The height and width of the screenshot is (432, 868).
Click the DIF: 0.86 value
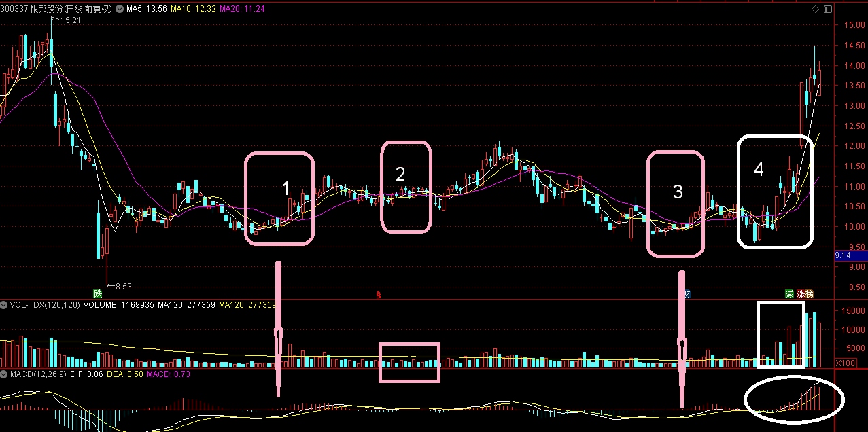(x=86, y=374)
